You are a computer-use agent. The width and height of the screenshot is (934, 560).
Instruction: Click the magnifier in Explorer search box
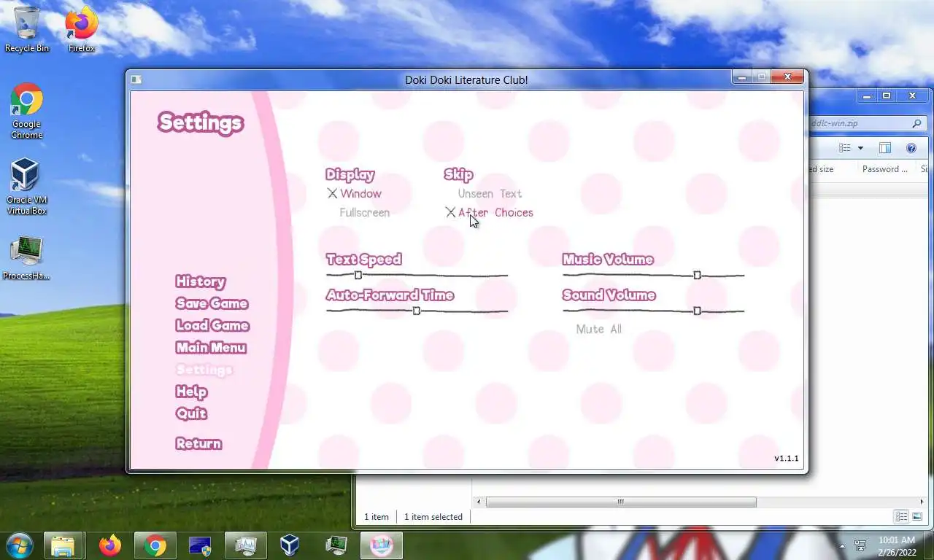[916, 123]
